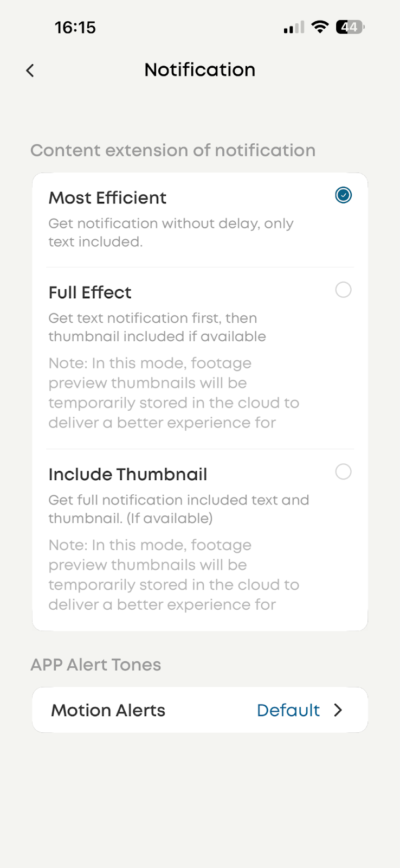
Task: Tap the Include Thumbnail cloud storage note
Action: point(173,575)
